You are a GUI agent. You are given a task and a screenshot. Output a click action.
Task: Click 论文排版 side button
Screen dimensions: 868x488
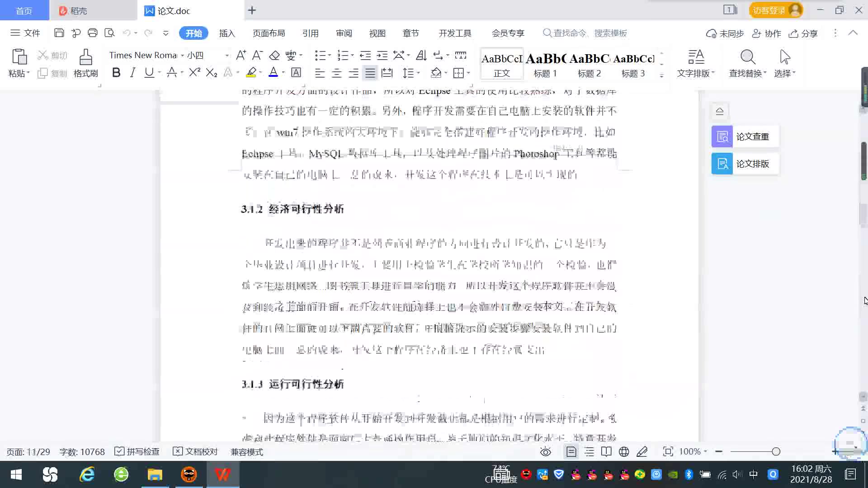(x=745, y=164)
